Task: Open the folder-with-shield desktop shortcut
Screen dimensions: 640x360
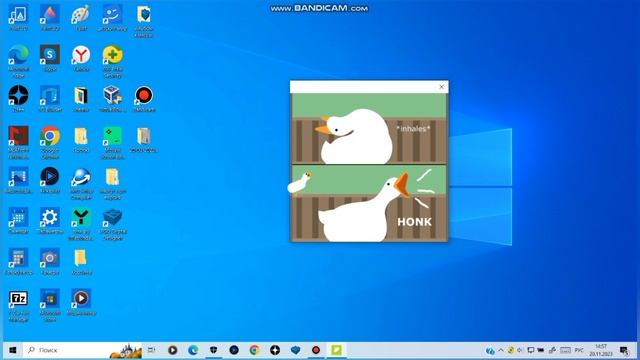Action: pos(144,20)
